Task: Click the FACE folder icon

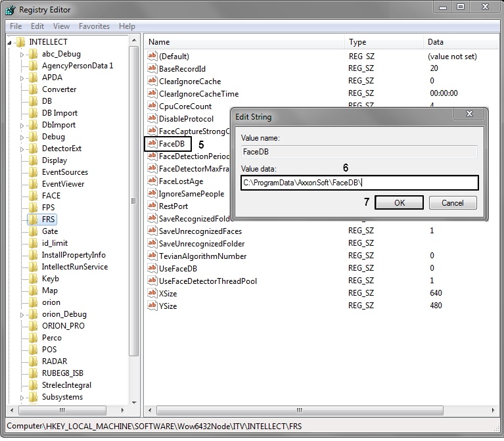Action: pos(33,196)
